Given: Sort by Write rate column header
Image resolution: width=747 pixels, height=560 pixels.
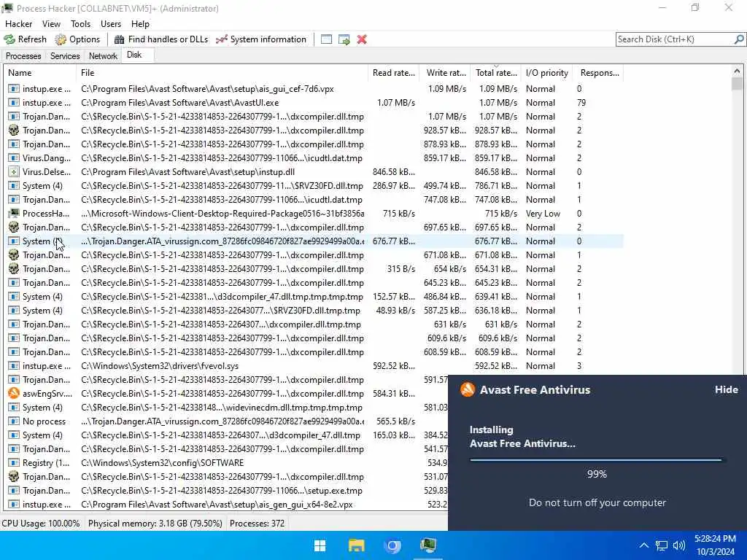Looking at the screenshot, I should coord(446,73).
